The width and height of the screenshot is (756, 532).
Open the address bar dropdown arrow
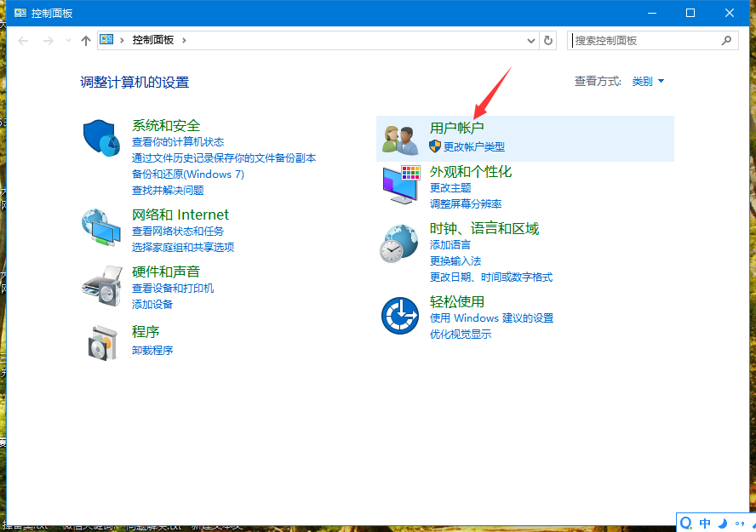pyautogui.click(x=530, y=40)
